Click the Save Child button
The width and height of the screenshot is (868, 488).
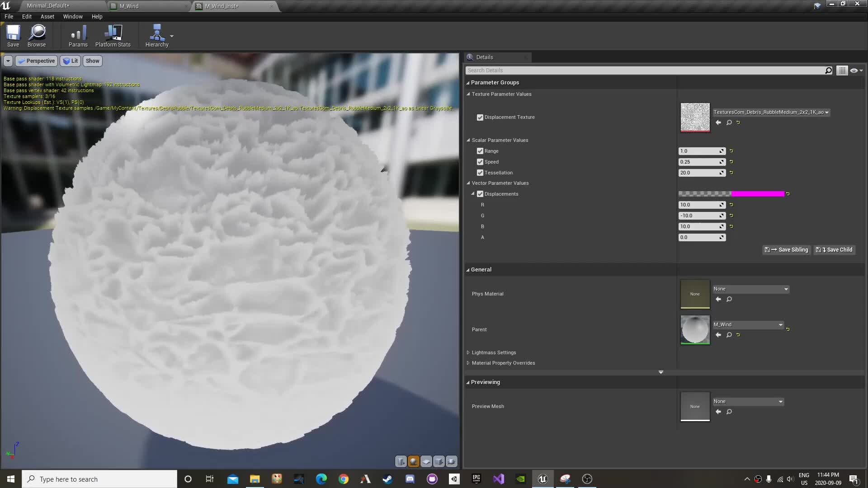(834, 249)
